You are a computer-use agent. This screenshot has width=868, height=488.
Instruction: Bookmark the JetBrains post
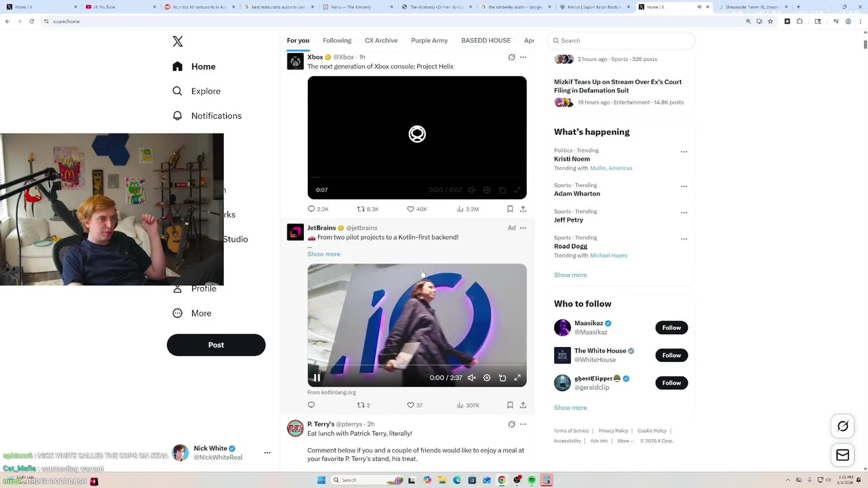click(x=510, y=405)
